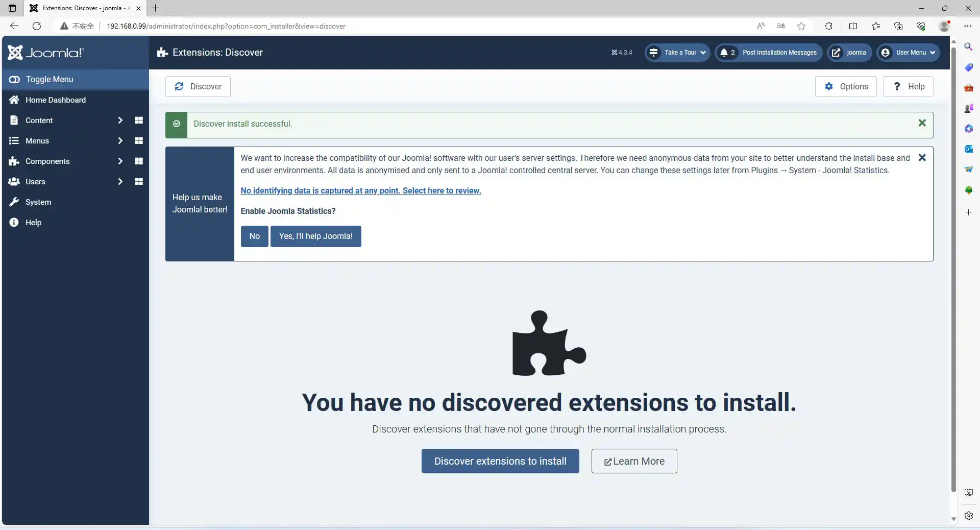Open the User Menu dropdown

pos(908,53)
